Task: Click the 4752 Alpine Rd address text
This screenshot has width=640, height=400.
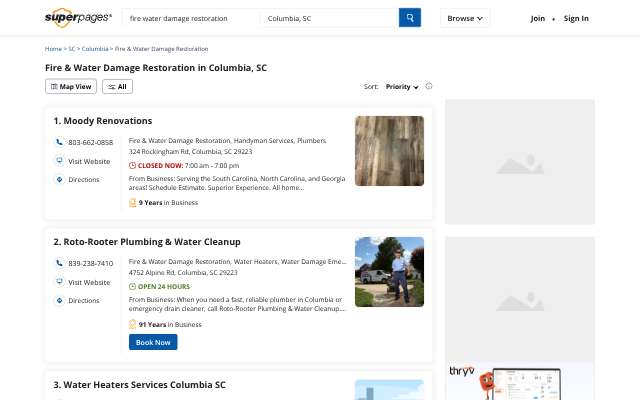Action: 183,272
